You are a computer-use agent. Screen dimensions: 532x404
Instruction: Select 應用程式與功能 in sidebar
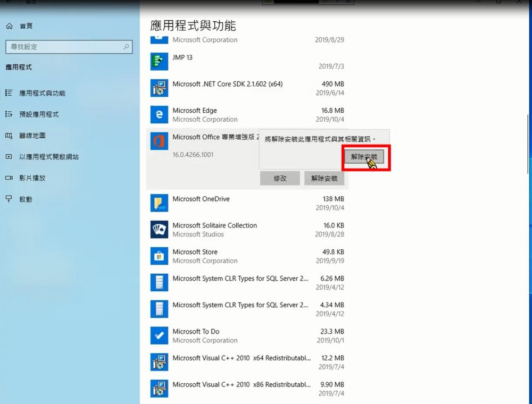[42, 93]
